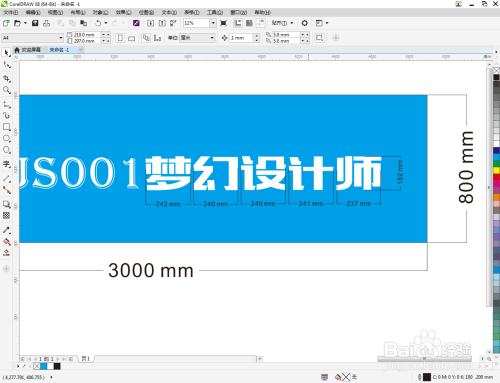The image size is (500, 383).
Task: Open the purple Search Content icon
Action: tap(136, 23)
